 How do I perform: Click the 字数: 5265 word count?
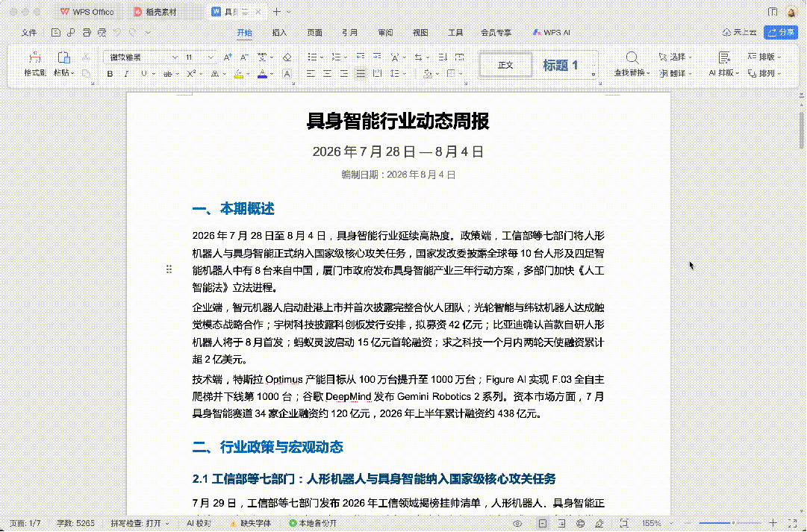[x=75, y=523]
